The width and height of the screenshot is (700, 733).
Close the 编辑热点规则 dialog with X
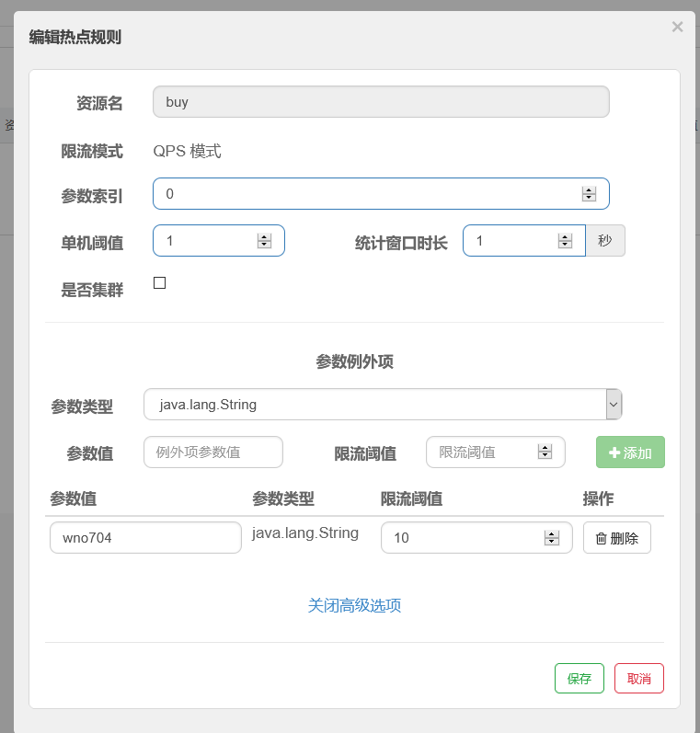pos(677,28)
